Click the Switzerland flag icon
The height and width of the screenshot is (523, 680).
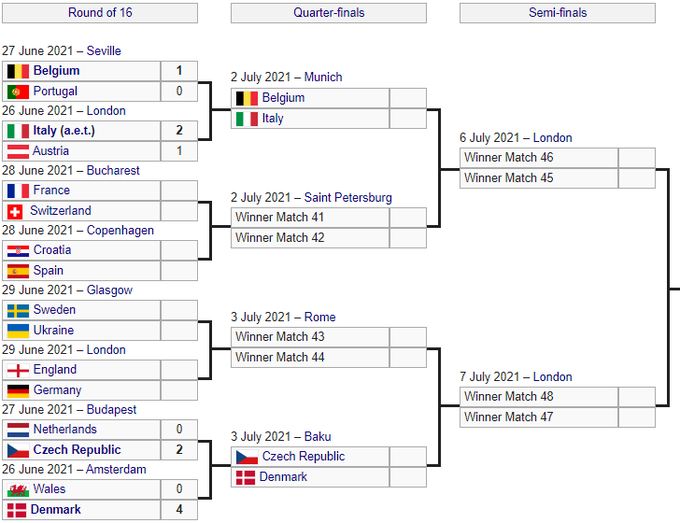tap(16, 211)
